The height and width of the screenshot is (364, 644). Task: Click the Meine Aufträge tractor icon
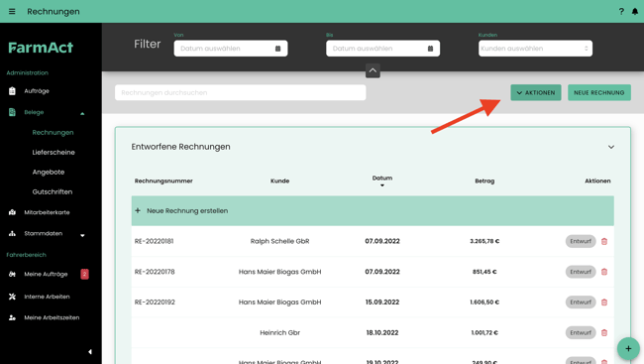coord(12,274)
